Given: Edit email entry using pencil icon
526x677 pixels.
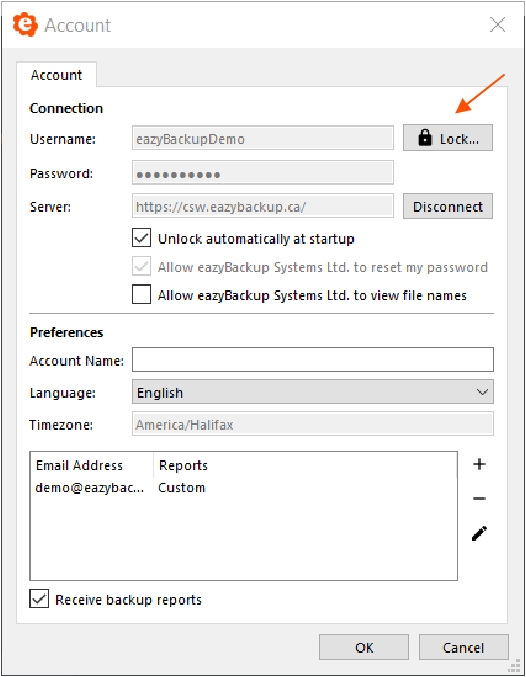Looking at the screenshot, I should pos(479,534).
